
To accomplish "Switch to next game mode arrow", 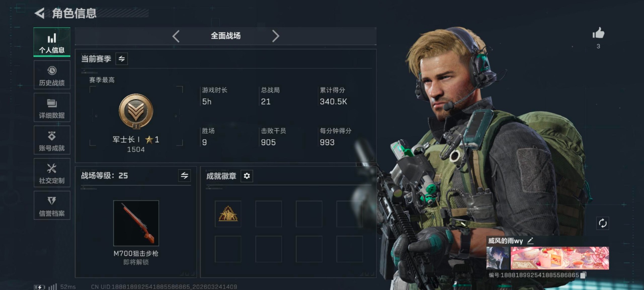I will pos(275,36).
